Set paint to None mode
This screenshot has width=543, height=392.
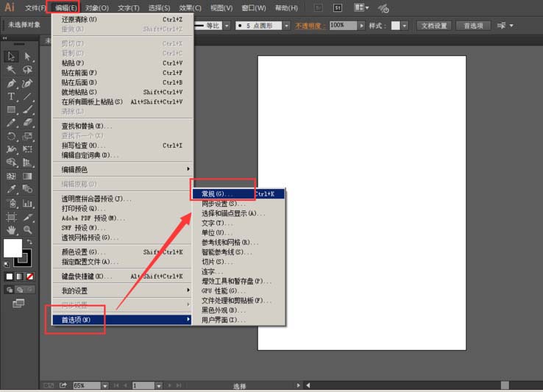[x=29, y=277]
